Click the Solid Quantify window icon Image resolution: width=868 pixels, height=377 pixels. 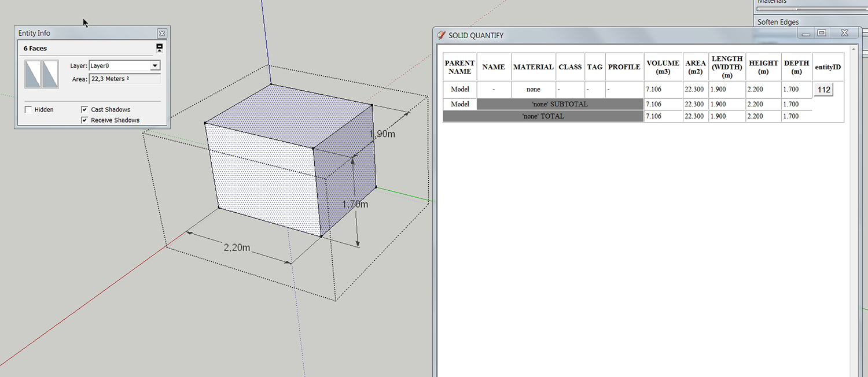pyautogui.click(x=442, y=35)
